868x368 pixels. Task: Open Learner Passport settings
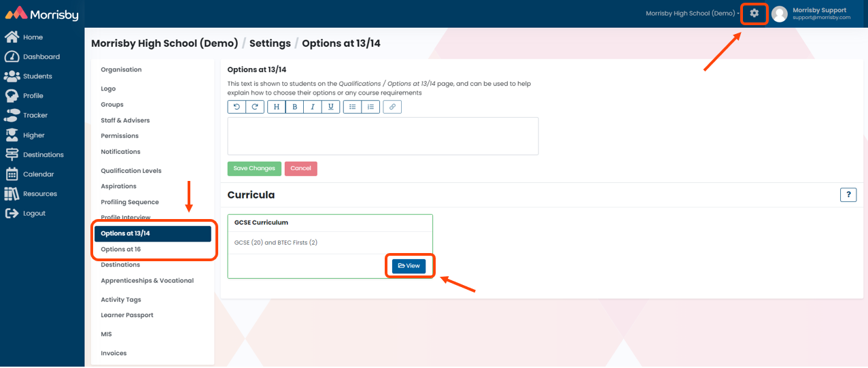127,315
